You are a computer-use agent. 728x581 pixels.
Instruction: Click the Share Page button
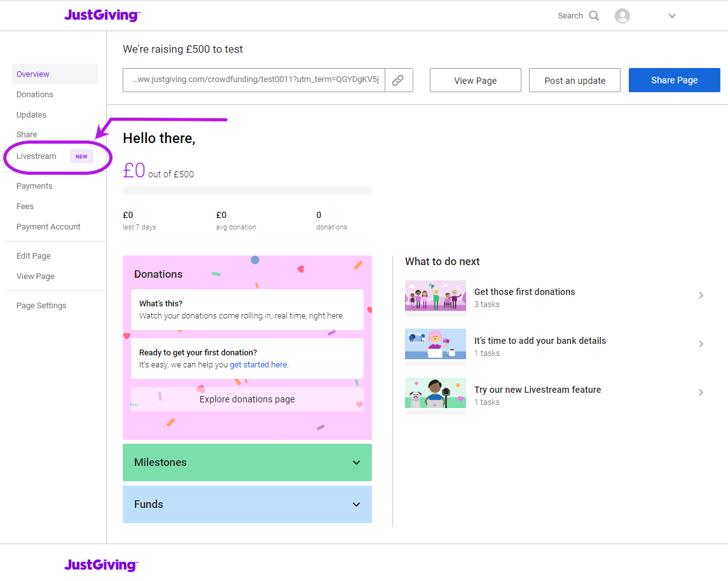pyautogui.click(x=674, y=80)
